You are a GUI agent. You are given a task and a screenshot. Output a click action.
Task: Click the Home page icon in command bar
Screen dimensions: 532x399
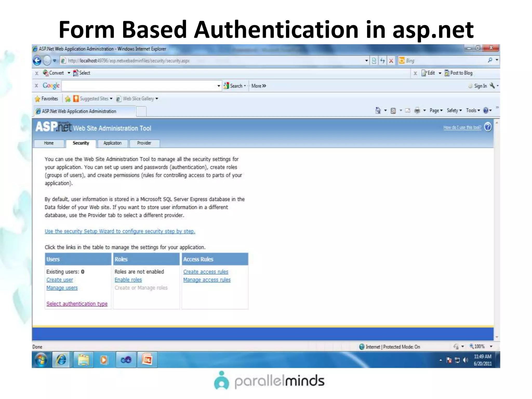(x=378, y=111)
